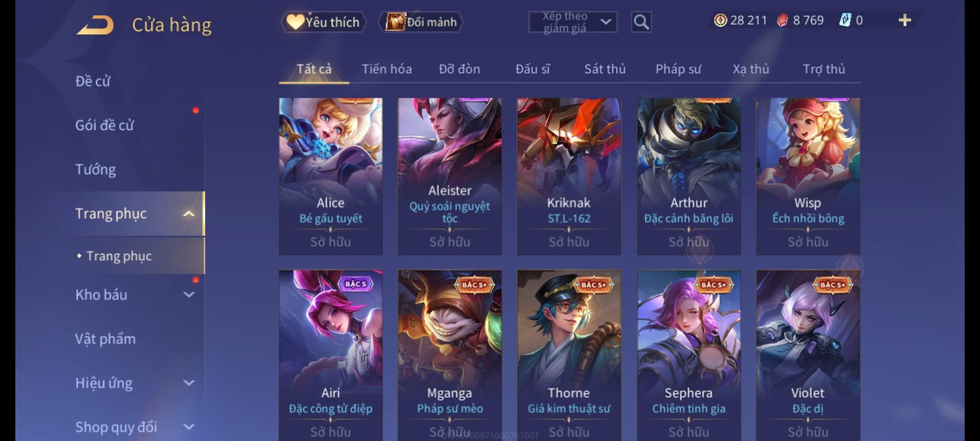This screenshot has width=980, height=441.
Task: Tap the blue voucher currency icon
Action: (x=845, y=20)
